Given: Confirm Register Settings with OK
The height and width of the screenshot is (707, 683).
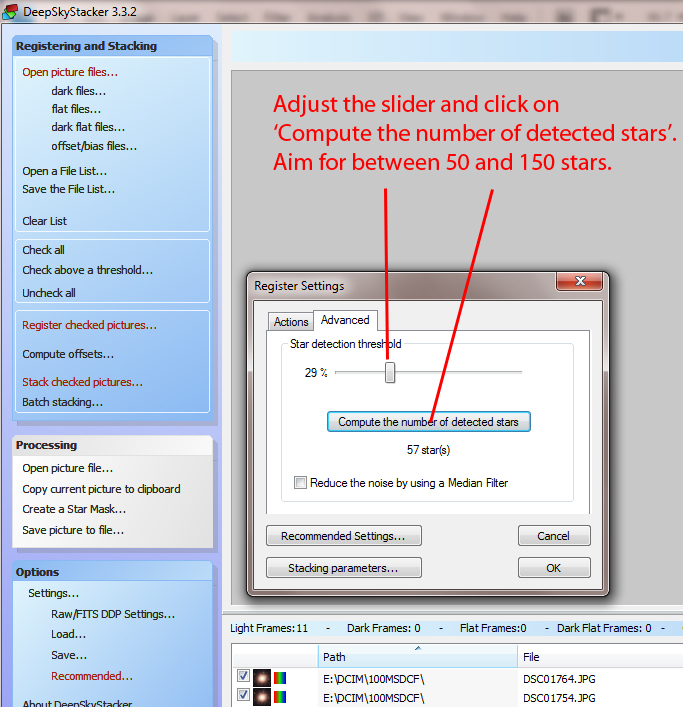Looking at the screenshot, I should [554, 568].
